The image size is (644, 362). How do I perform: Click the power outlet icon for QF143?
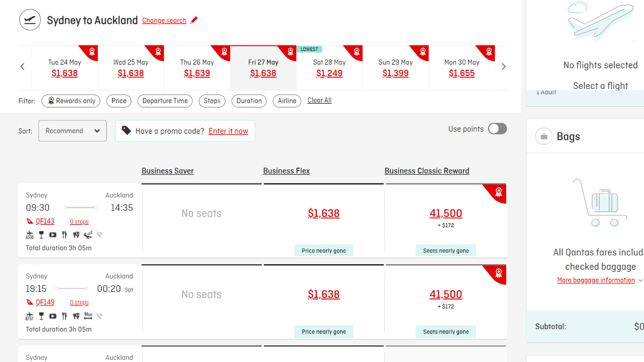click(76, 235)
